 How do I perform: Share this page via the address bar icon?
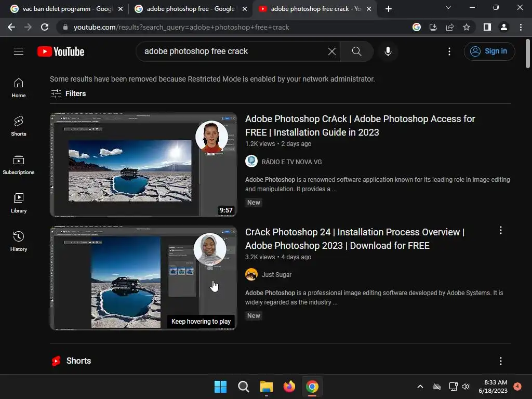tap(450, 27)
